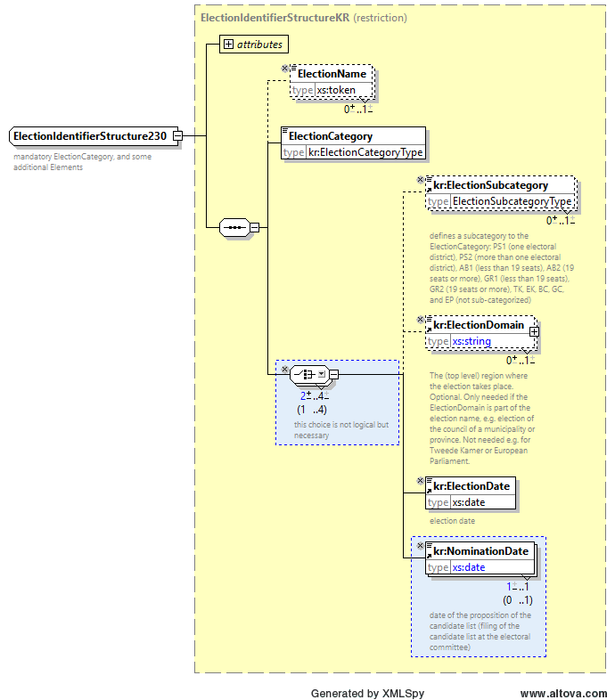This screenshot has width=615, height=700.
Task: Click the 'this choice is not logical' annotation
Action: [x=341, y=430]
